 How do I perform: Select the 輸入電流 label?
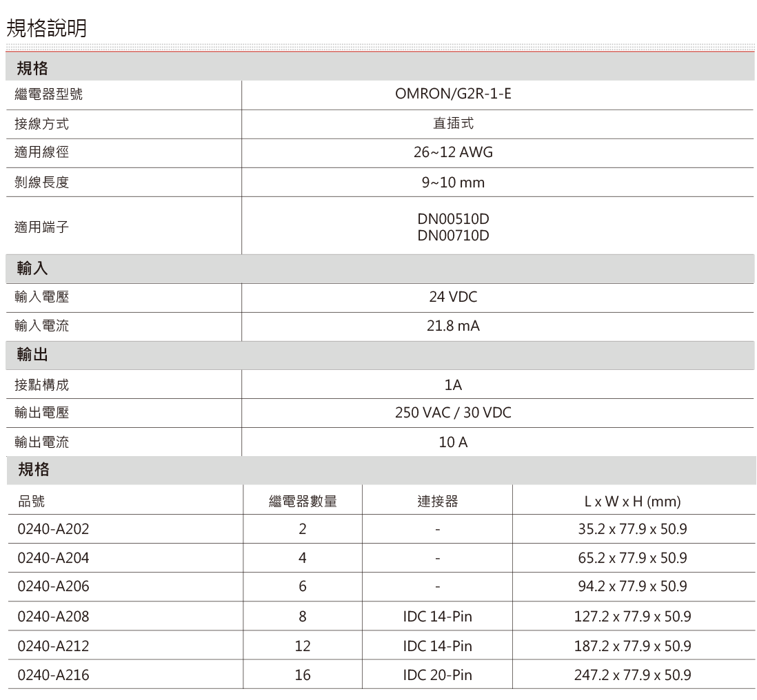tap(41, 326)
